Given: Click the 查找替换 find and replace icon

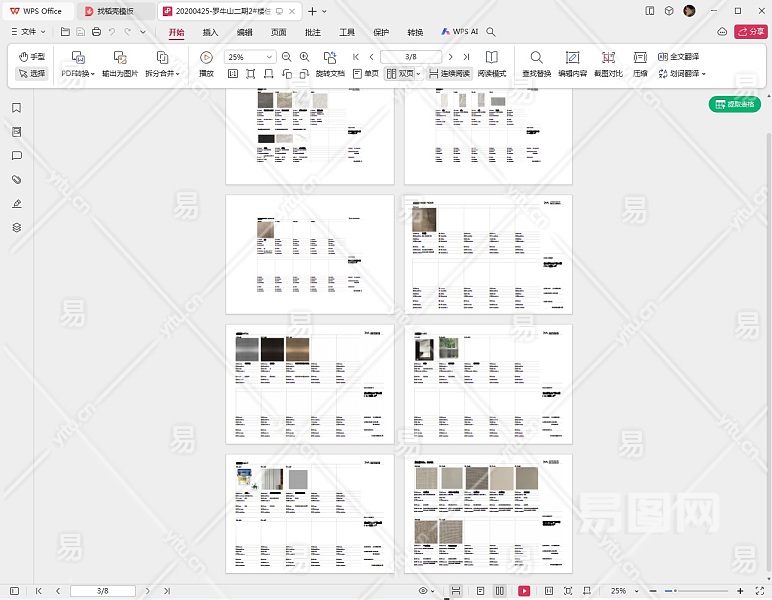Looking at the screenshot, I should [536, 59].
